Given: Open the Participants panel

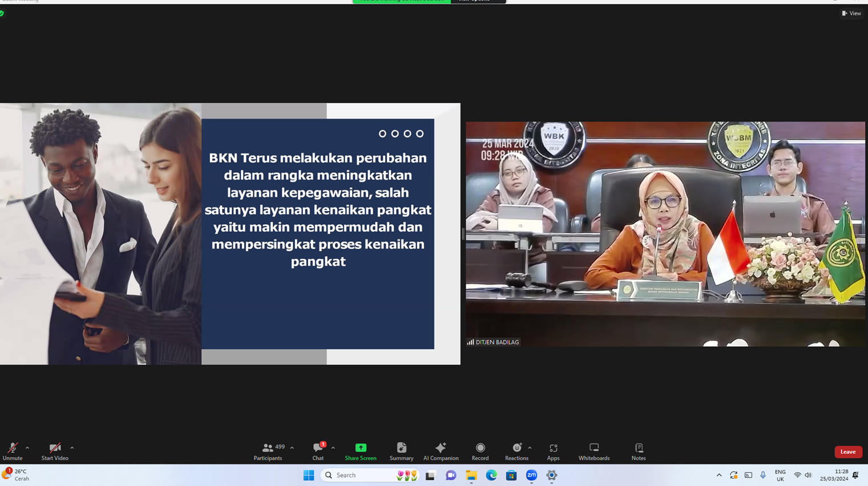Looking at the screenshot, I should pyautogui.click(x=268, y=451).
